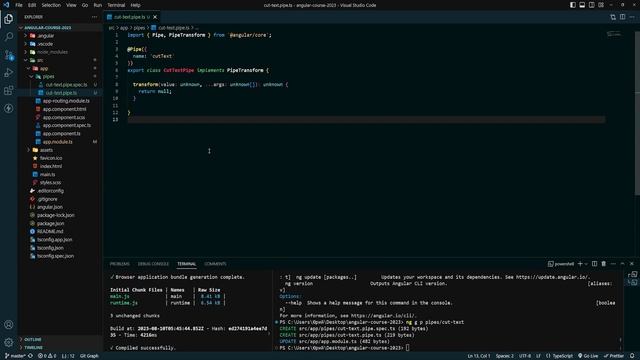Open the Search view in the activity bar
This screenshot has width=640, height=360.
point(9,37)
